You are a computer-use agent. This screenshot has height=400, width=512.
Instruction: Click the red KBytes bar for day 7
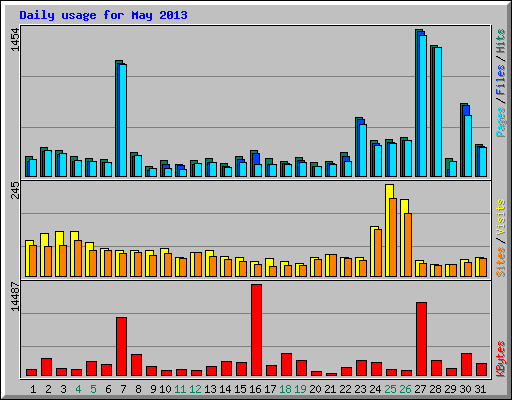[121, 347]
